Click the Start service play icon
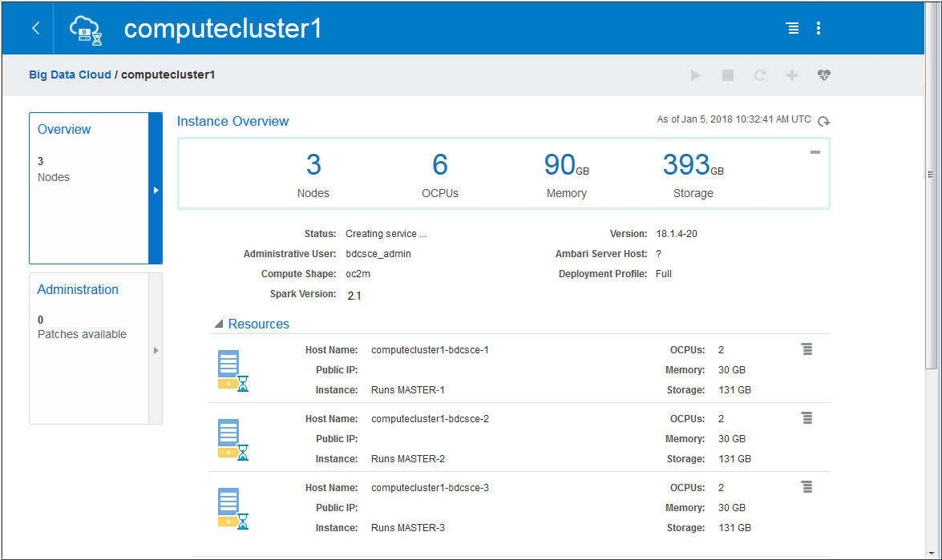The image size is (942, 560). 695,75
